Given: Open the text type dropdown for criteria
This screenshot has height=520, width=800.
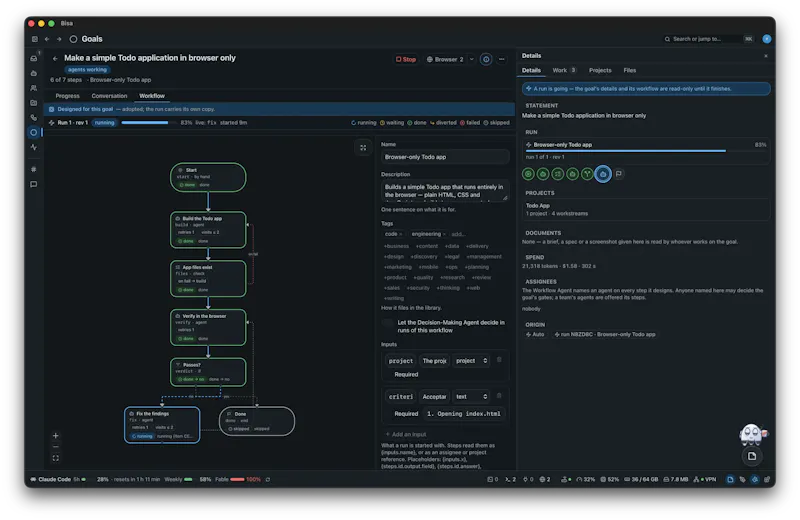Looking at the screenshot, I should [x=471, y=397].
